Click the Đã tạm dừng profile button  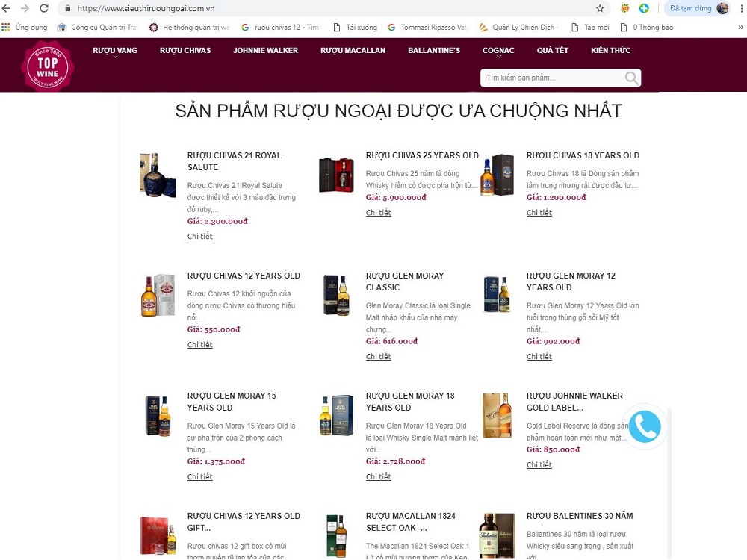[697, 8]
